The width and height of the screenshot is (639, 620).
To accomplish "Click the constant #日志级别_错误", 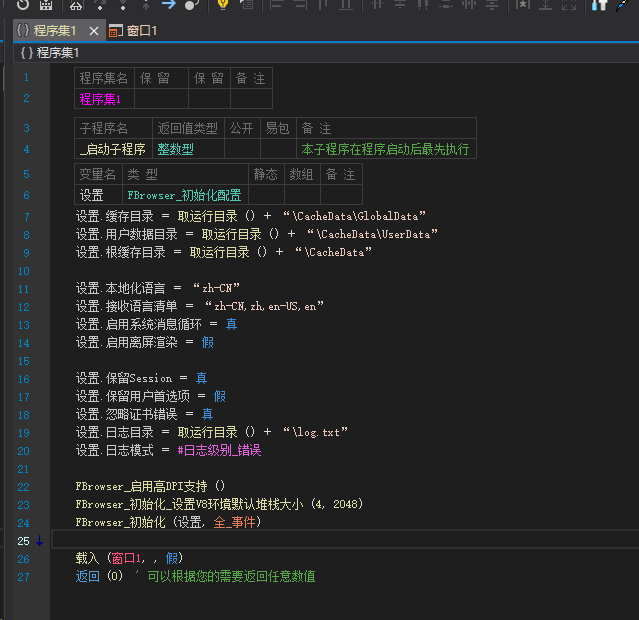I will (219, 450).
